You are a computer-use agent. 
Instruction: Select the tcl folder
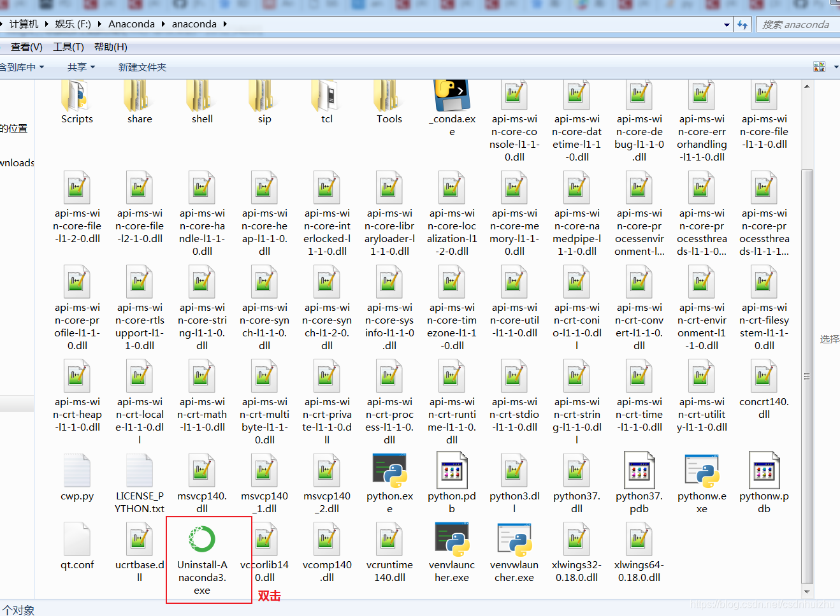pos(327,96)
